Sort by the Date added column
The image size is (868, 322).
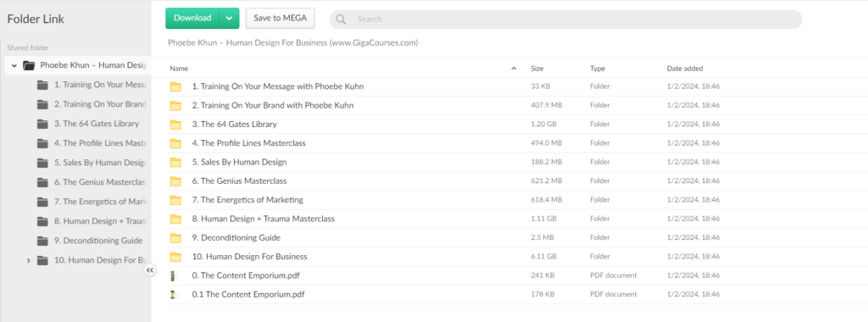(685, 69)
